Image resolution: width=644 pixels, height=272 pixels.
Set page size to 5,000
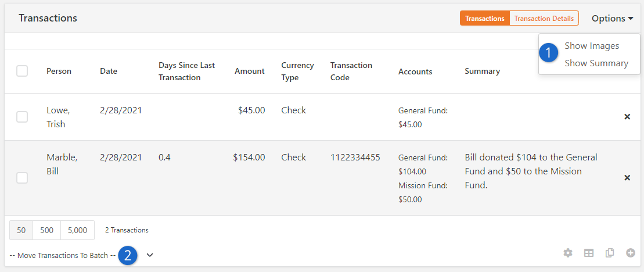[78, 230]
